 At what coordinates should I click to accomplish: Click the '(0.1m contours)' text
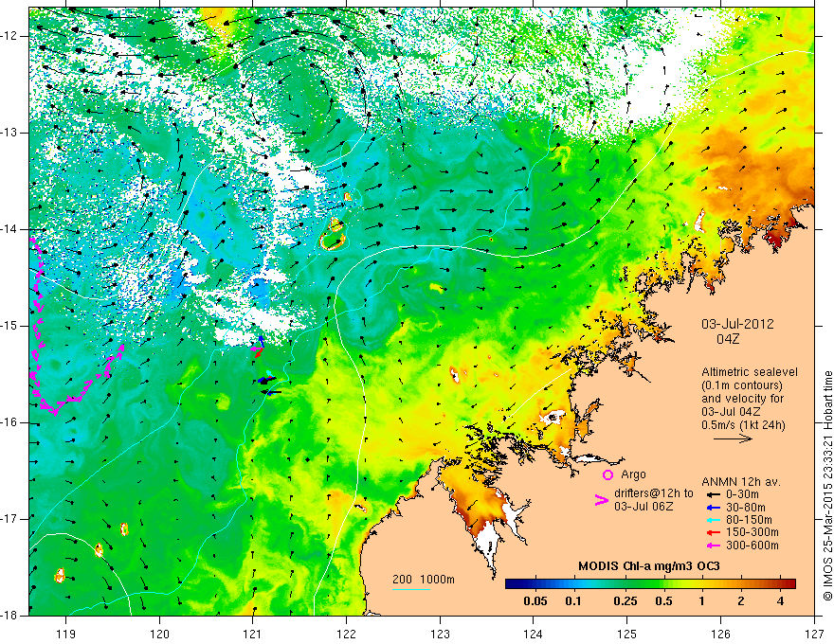[x=744, y=385]
